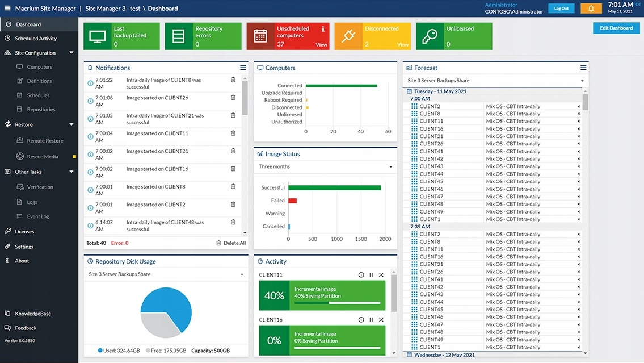The height and width of the screenshot is (363, 644).
Task: Open Scheduled Activity in sidebar
Action: pos(36,39)
